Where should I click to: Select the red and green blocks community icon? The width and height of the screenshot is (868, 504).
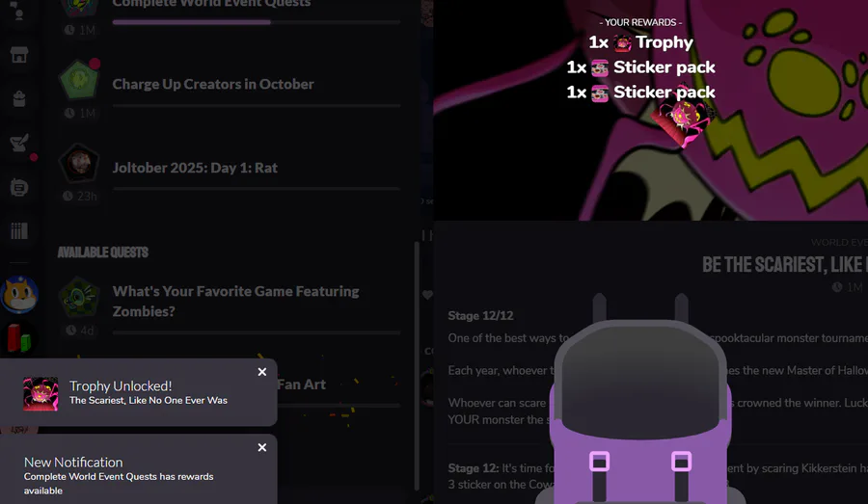19,337
